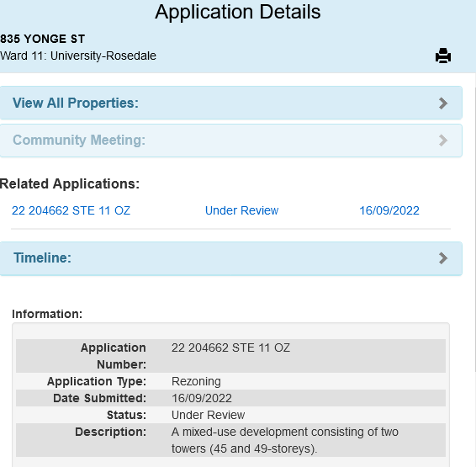Click the Community Meeting chevron arrow

point(443,141)
